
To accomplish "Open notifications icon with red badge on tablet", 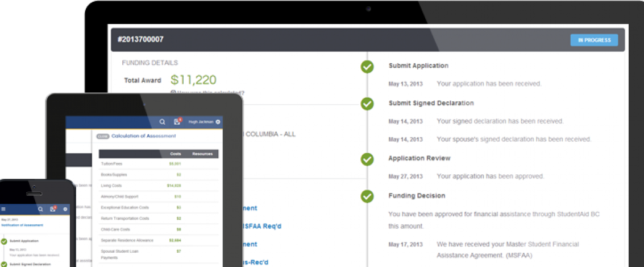I will [177, 121].
